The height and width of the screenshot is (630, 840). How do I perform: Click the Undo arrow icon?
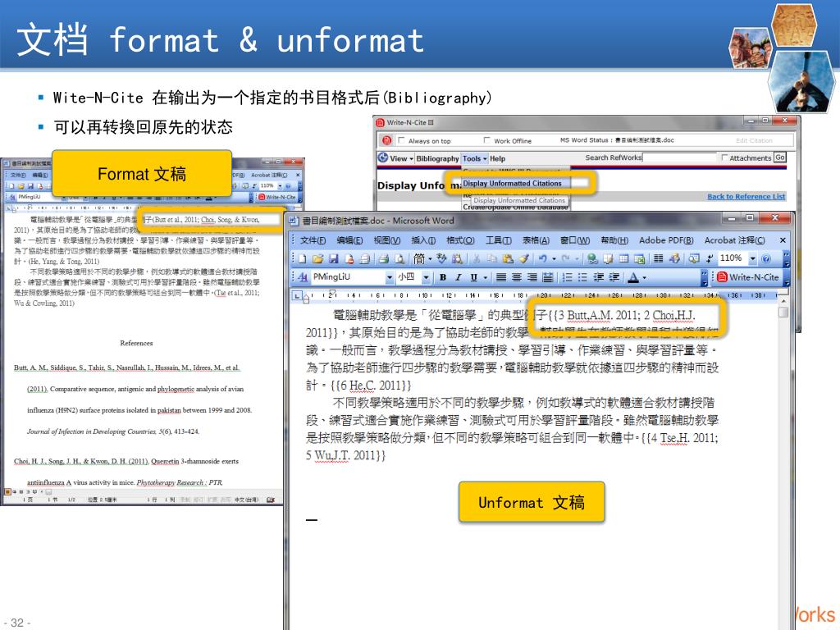tap(543, 259)
